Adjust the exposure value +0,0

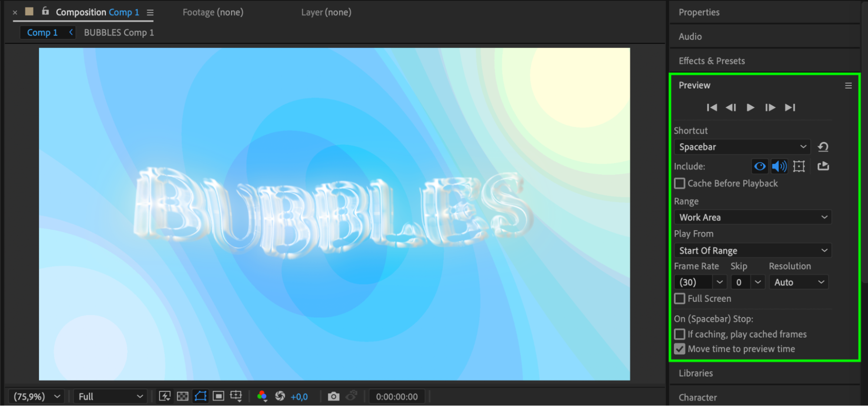click(x=299, y=397)
